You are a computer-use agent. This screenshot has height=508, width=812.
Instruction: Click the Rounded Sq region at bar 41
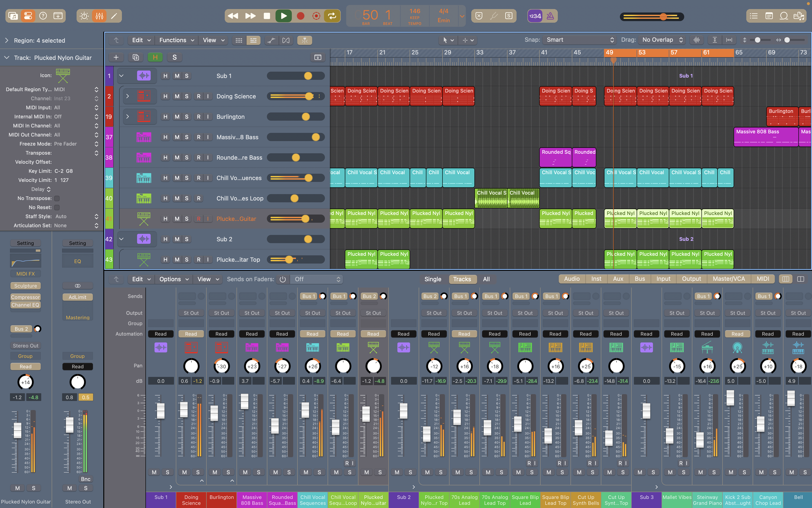pyautogui.click(x=556, y=158)
